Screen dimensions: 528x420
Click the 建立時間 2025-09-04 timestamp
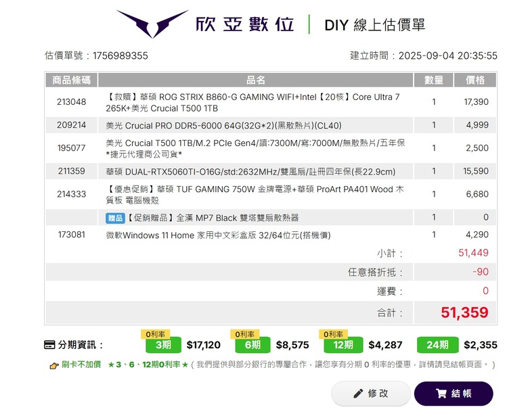click(x=424, y=55)
